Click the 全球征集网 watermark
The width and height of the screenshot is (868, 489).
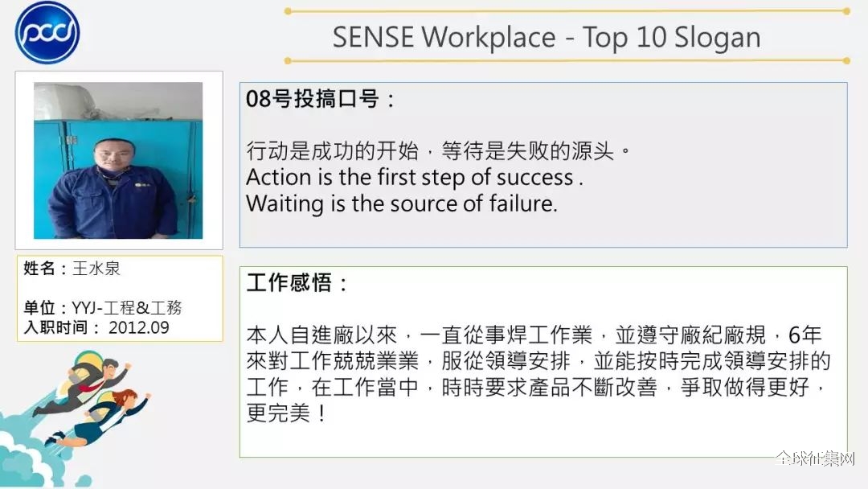815,458
